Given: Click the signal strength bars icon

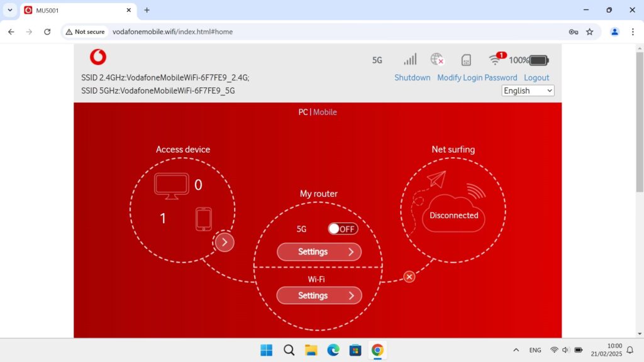Looking at the screenshot, I should coord(410,60).
